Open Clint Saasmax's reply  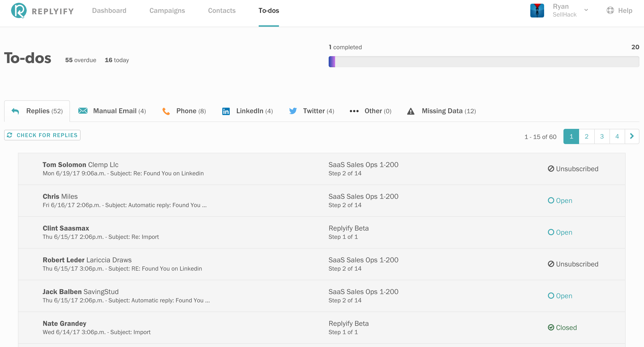tap(322, 232)
